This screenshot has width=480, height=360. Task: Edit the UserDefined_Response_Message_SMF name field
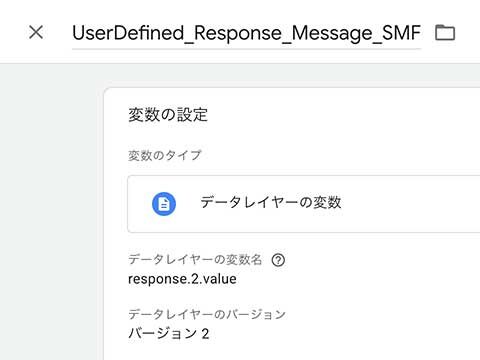coord(246,33)
